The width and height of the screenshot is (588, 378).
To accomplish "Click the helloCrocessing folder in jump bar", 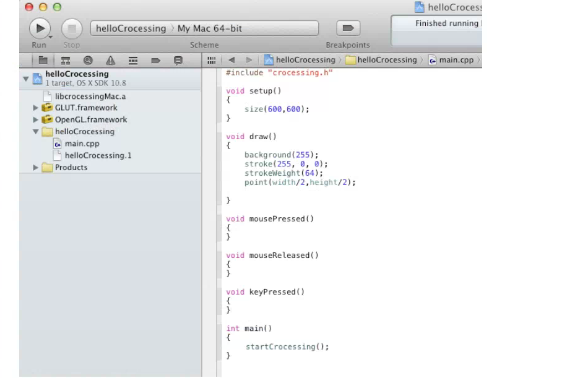I will [x=381, y=60].
